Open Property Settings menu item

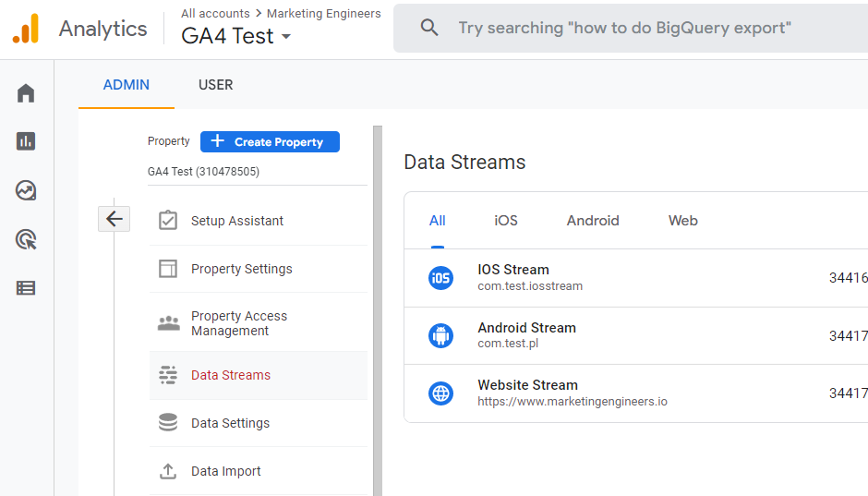[x=259, y=269]
